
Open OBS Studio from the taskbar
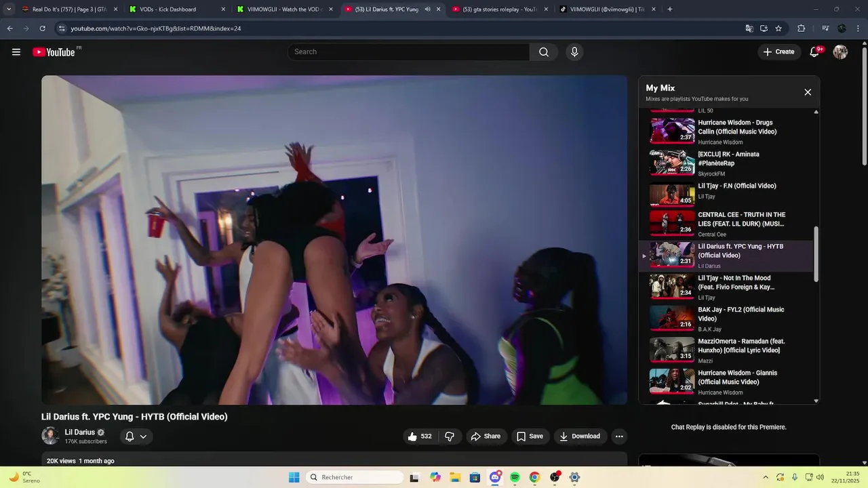555,477
